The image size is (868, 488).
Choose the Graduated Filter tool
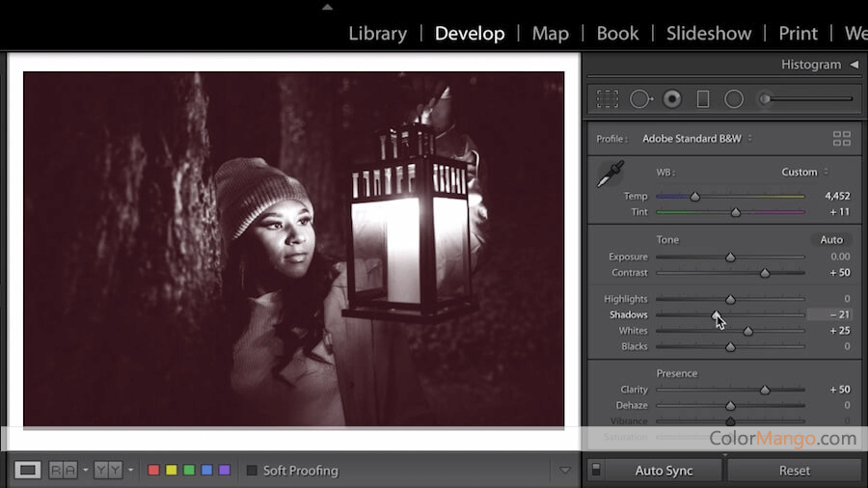pos(703,98)
